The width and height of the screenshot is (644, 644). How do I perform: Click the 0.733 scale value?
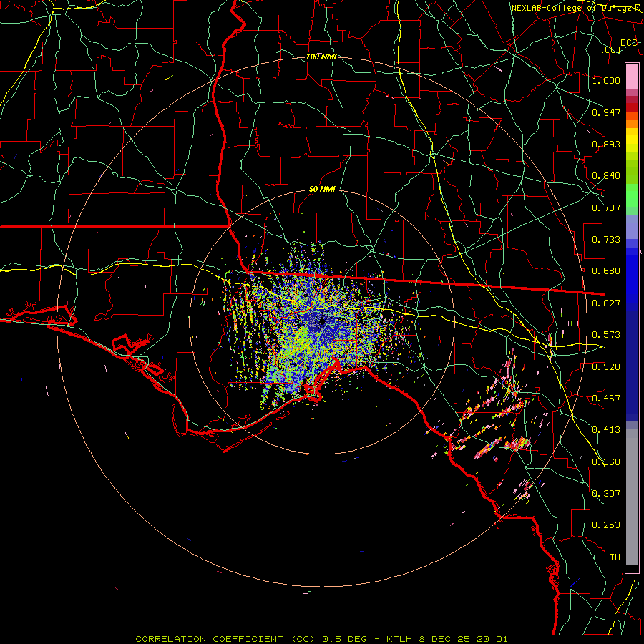click(606, 240)
